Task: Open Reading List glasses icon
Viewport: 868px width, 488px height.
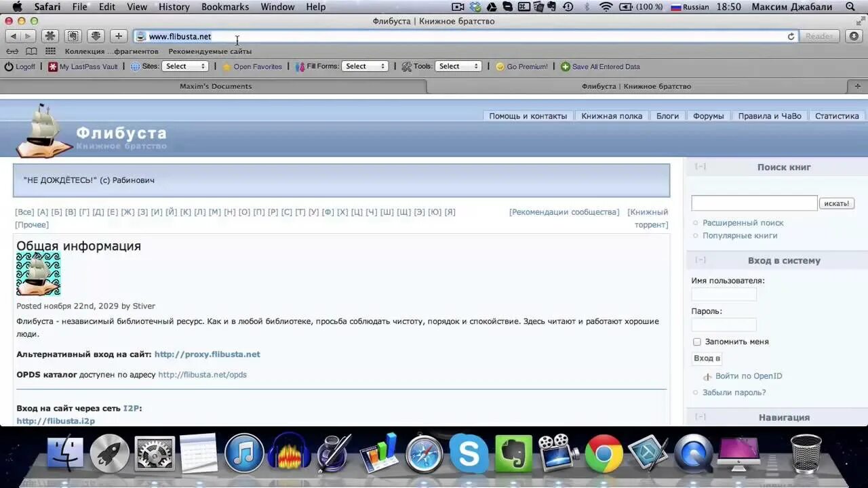Action: coord(12,52)
